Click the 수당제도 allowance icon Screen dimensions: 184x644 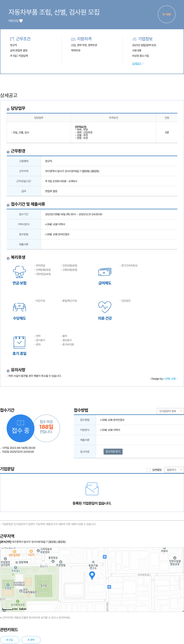click(19, 307)
